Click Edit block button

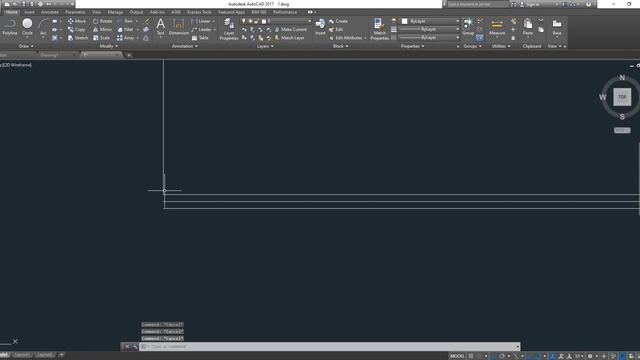click(336, 29)
